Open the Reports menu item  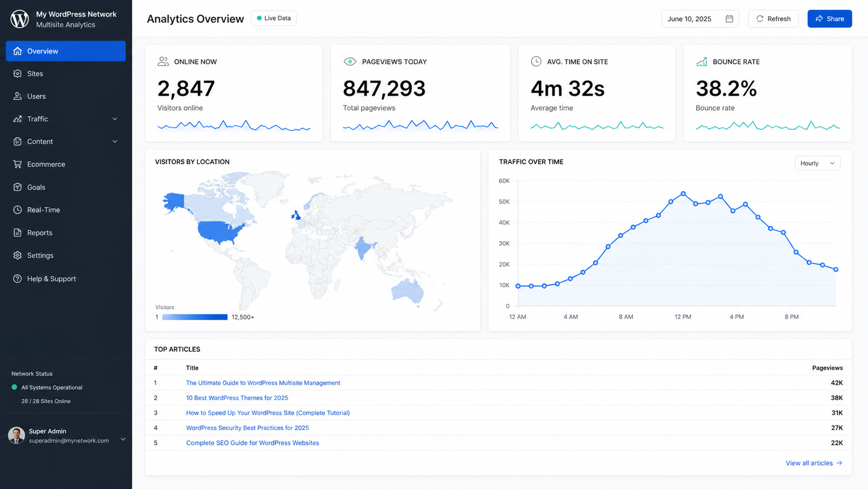pos(66,233)
